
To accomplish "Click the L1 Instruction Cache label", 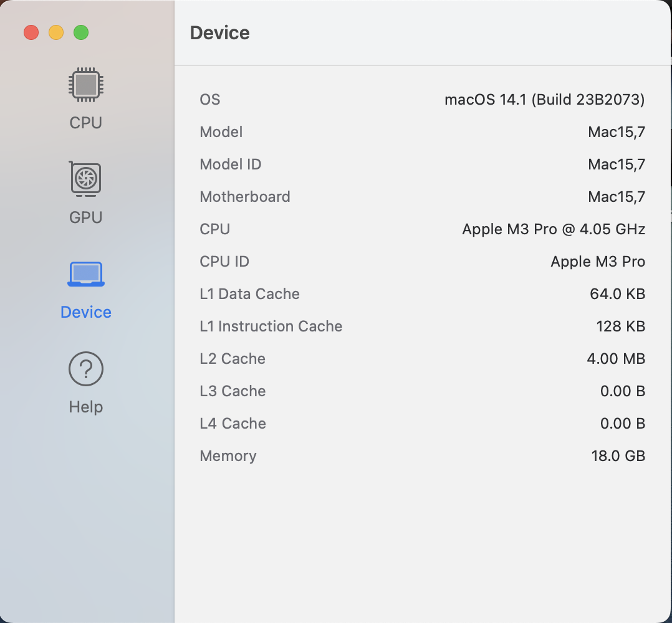I will click(271, 326).
